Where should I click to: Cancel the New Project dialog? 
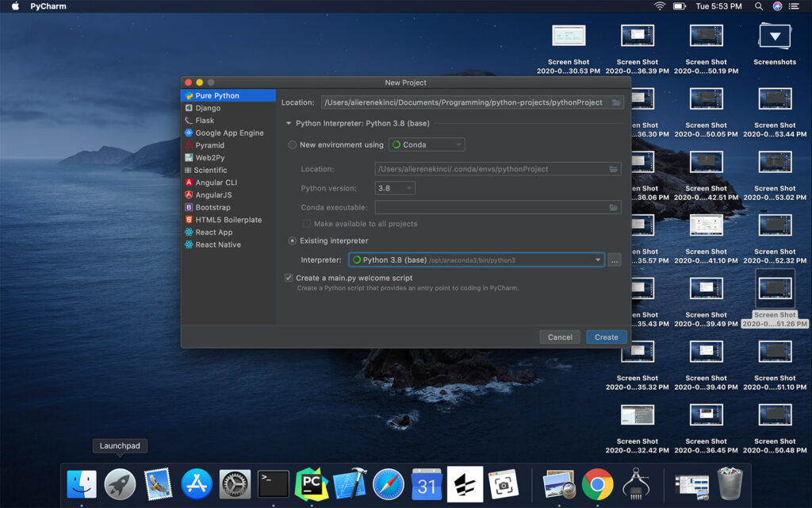(x=560, y=337)
